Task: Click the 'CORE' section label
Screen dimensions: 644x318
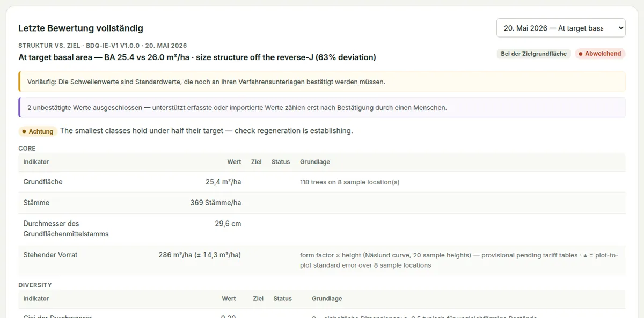Action: pos(27,148)
